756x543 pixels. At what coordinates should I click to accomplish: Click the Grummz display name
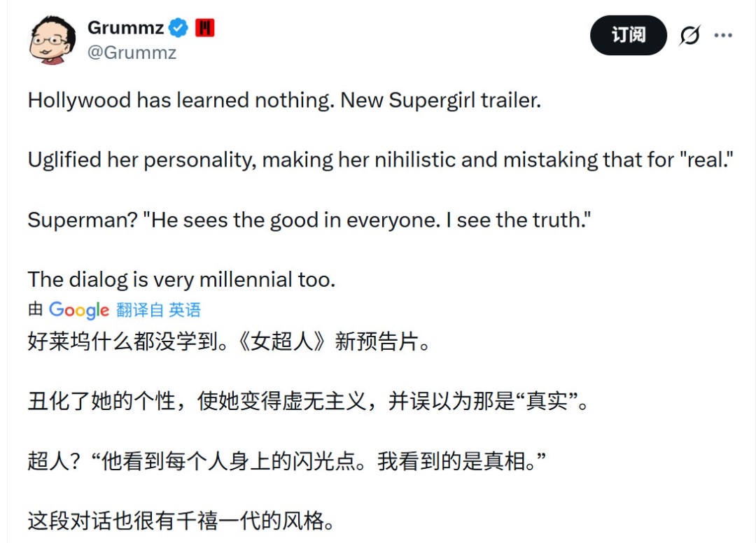click(126, 28)
